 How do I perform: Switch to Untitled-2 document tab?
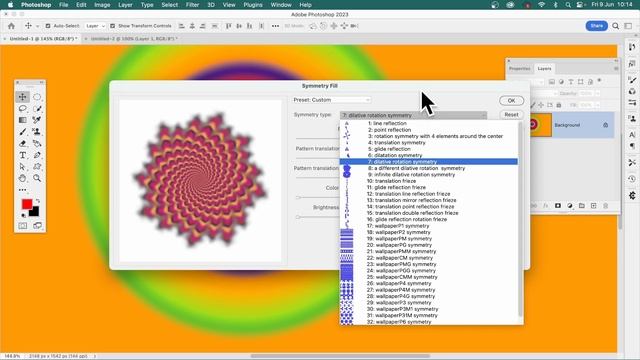133,39
